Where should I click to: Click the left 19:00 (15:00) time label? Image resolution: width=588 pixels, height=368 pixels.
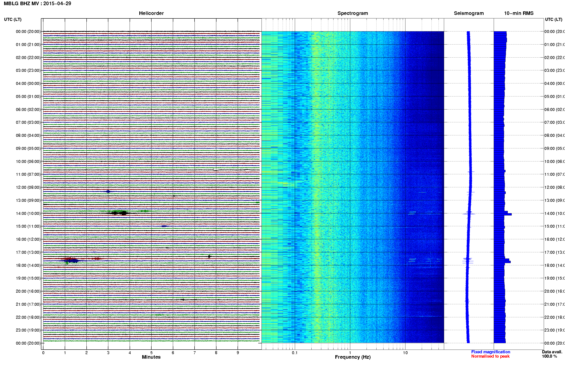tap(28, 278)
